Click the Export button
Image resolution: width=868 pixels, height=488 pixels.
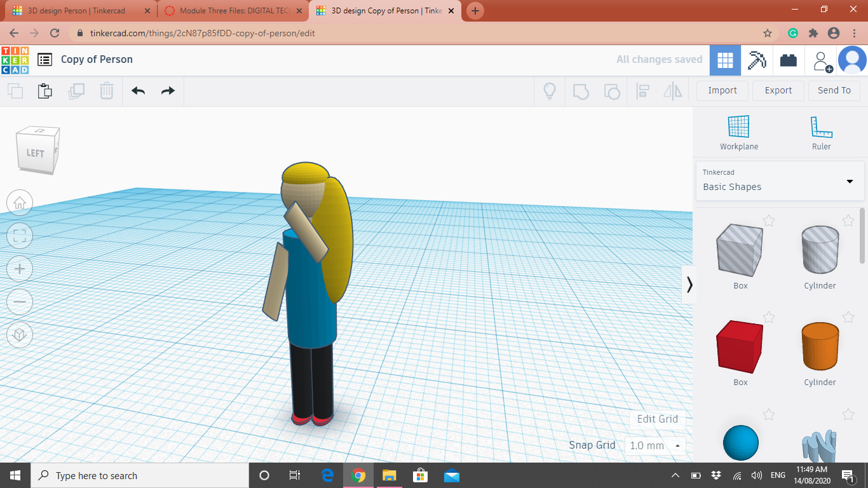click(x=778, y=90)
